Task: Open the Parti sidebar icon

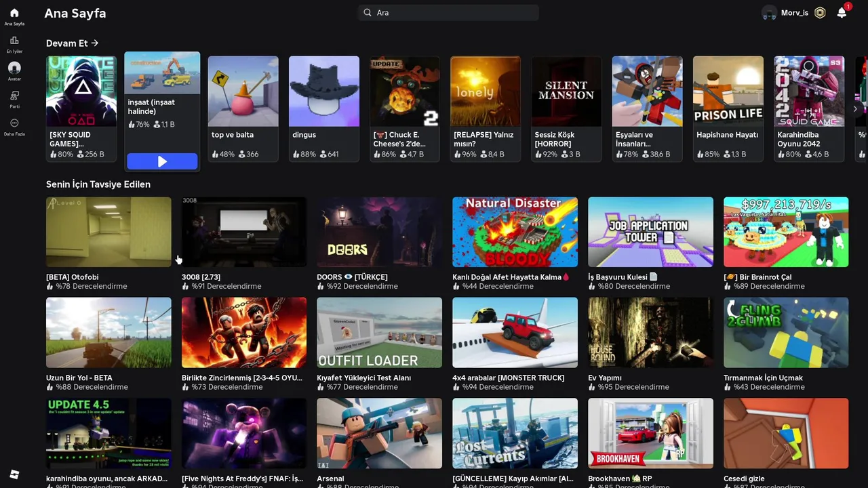Action: (14, 96)
